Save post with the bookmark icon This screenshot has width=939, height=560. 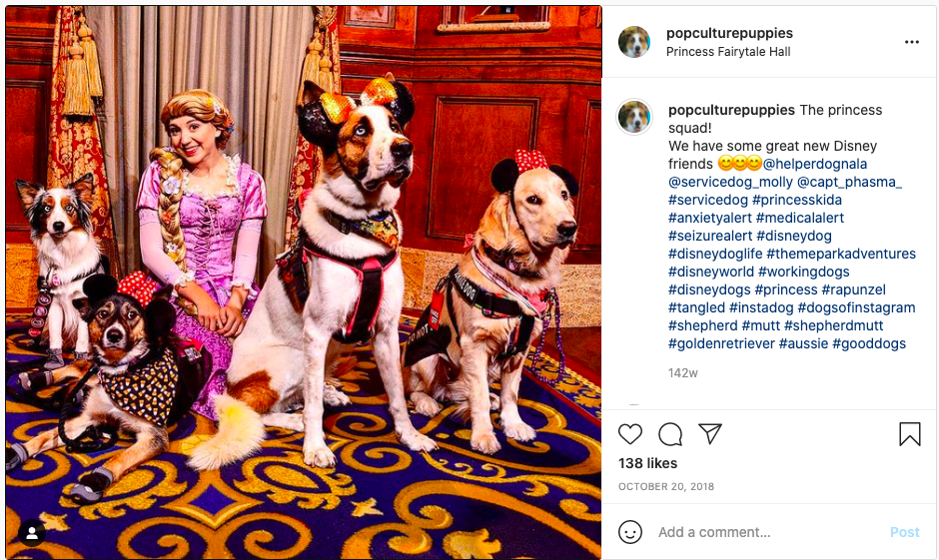910,434
